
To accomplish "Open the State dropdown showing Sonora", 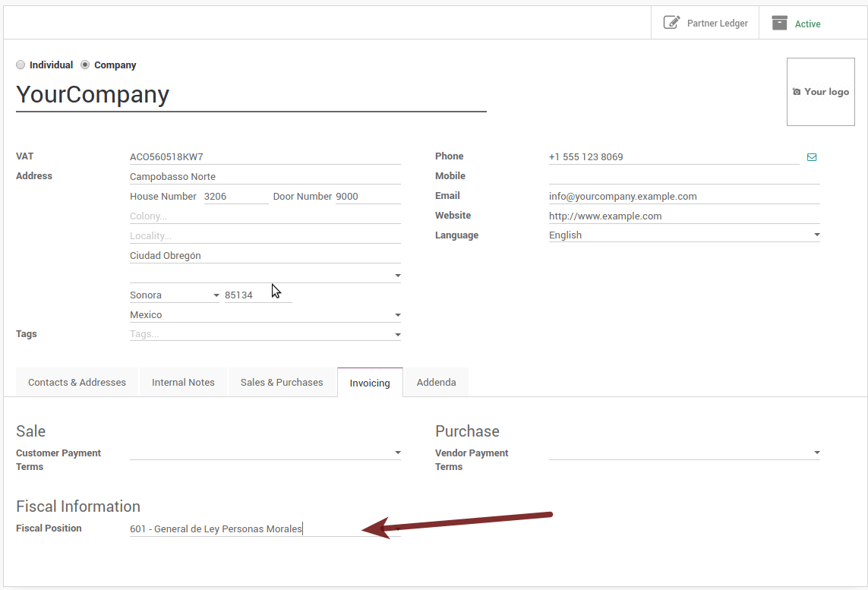I will (215, 295).
